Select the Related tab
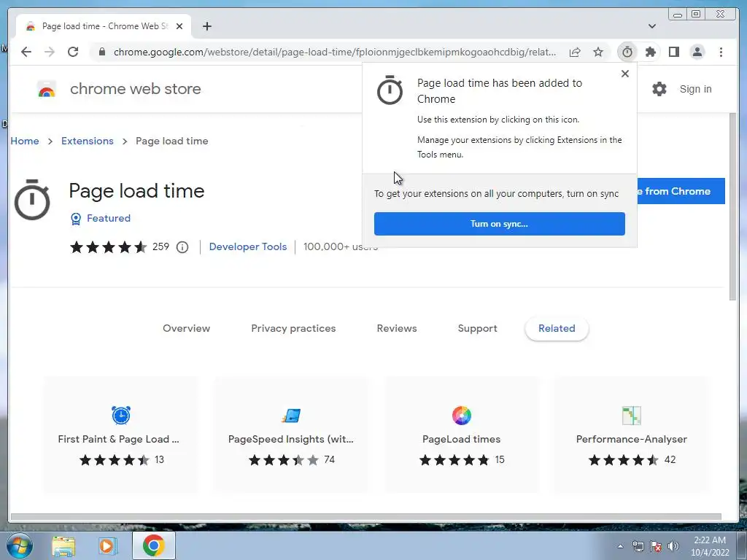The height and width of the screenshot is (560, 747). pyautogui.click(x=557, y=328)
